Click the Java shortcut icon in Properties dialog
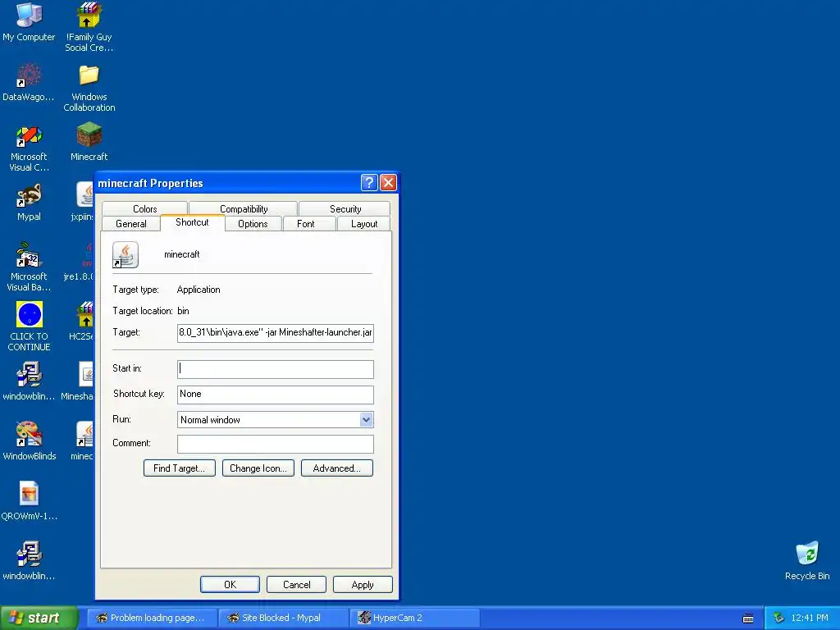 [126, 255]
